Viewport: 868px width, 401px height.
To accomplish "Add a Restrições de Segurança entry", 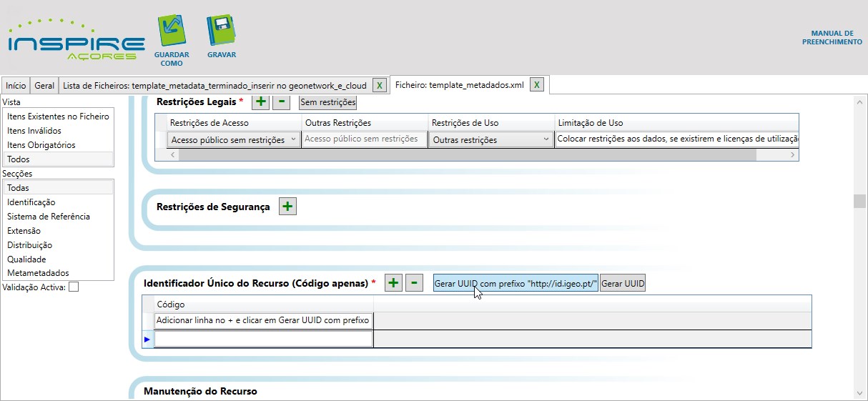I will pos(287,207).
